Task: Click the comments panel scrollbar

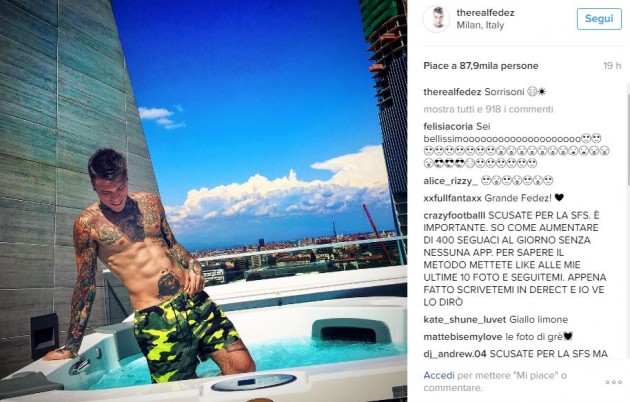Action: (627, 137)
